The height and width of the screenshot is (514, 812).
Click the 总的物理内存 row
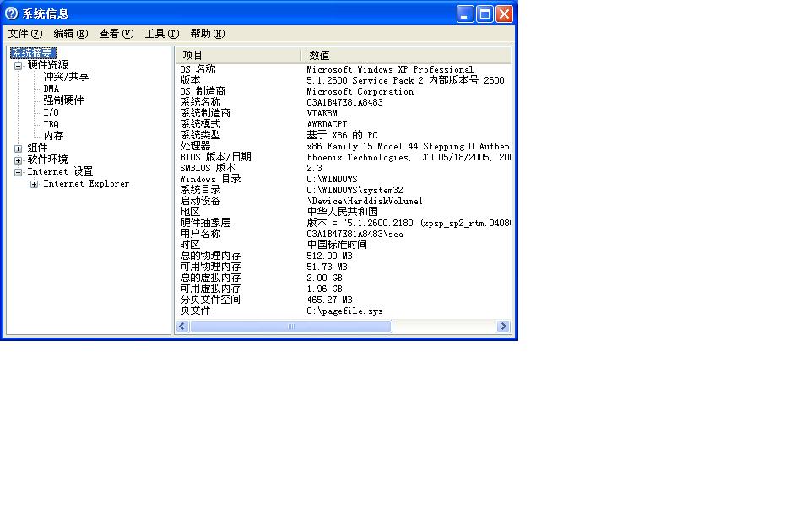pos(344,257)
